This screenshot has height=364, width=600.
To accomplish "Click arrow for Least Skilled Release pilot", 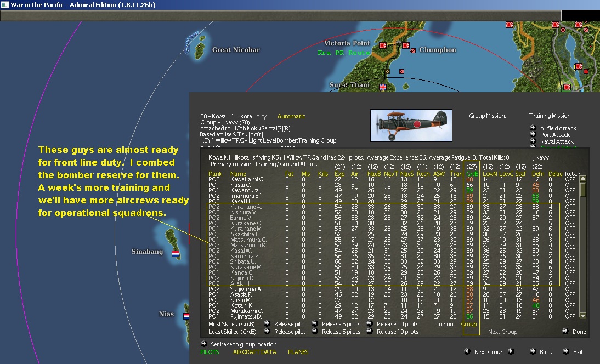I will point(267,331).
